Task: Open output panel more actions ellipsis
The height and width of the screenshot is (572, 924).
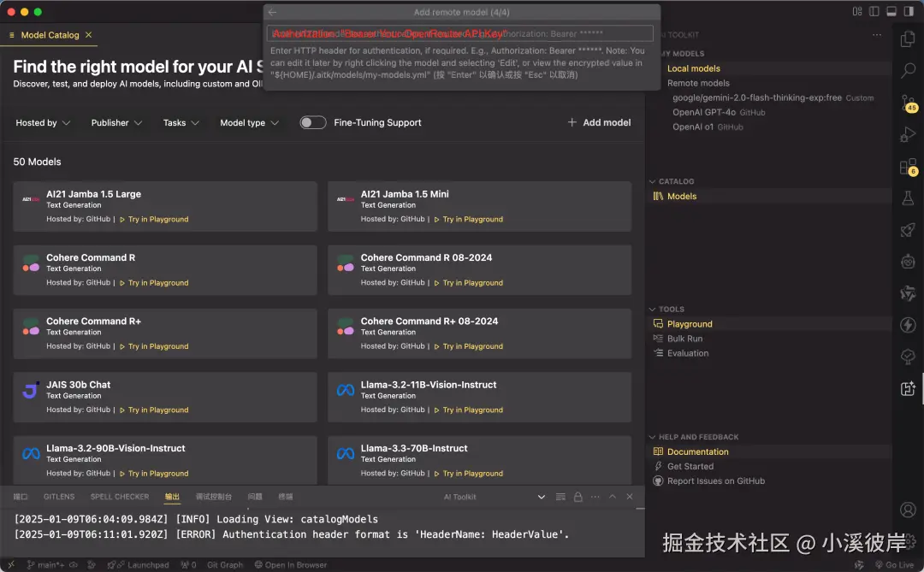Action: pos(595,497)
